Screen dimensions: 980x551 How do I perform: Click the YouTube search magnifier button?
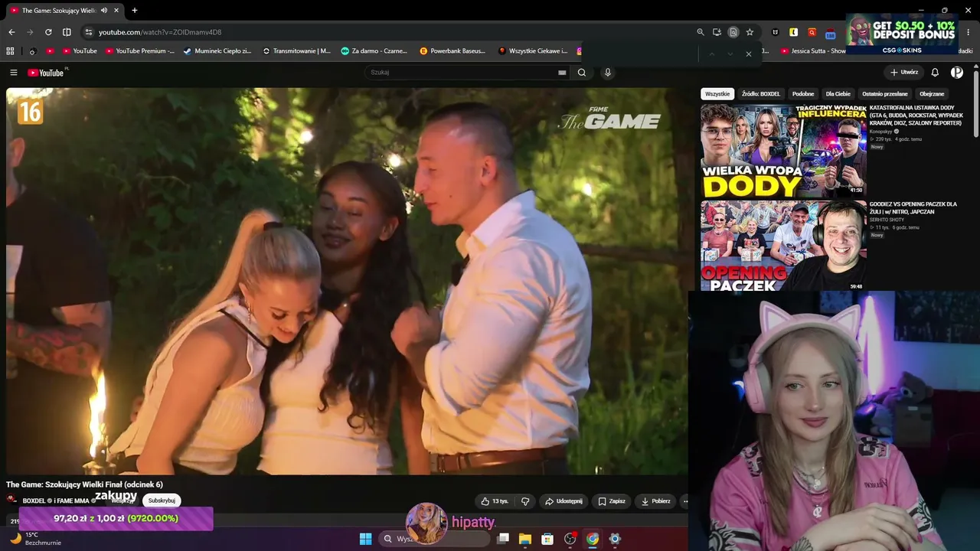(x=582, y=73)
